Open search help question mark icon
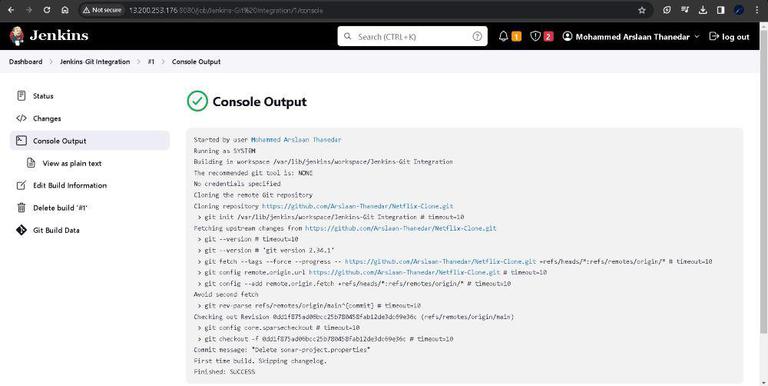768x386 pixels. point(477,36)
